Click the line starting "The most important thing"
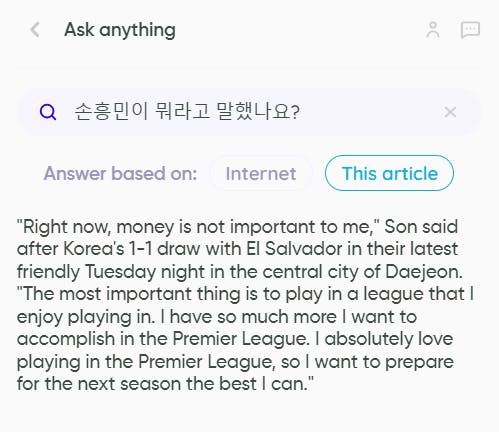 click(245, 294)
